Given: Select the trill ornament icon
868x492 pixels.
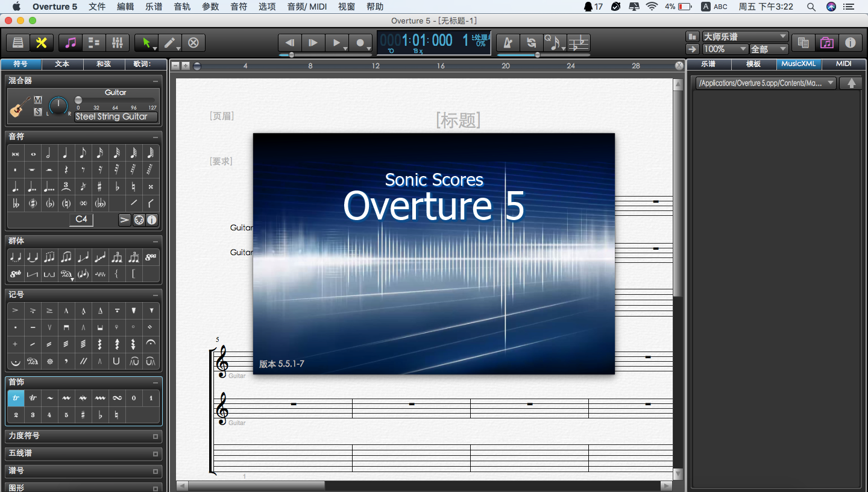Looking at the screenshot, I should (16, 398).
